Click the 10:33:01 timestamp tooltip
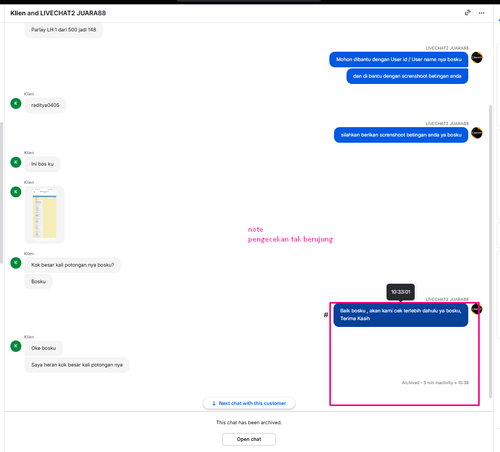500x452 pixels. tap(400, 292)
